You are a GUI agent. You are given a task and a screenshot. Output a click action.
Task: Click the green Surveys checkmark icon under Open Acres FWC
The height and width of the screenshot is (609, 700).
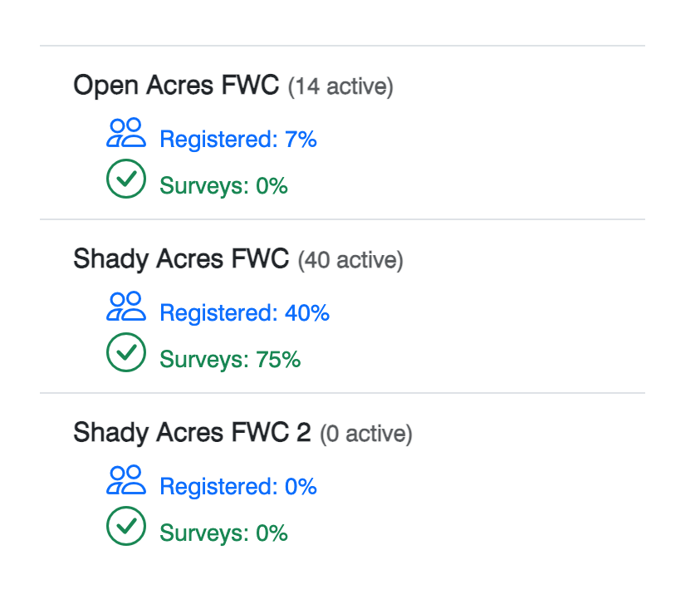click(x=125, y=178)
